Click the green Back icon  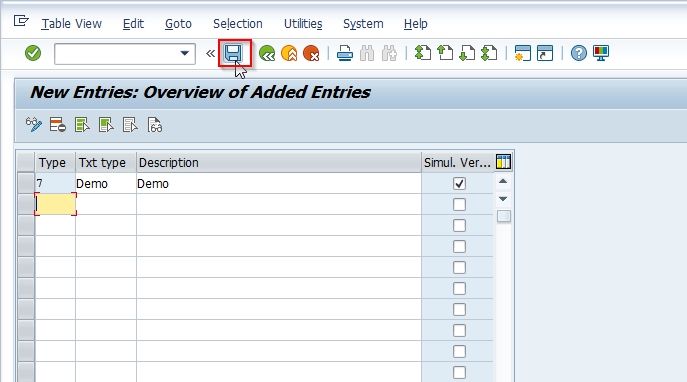[267, 53]
